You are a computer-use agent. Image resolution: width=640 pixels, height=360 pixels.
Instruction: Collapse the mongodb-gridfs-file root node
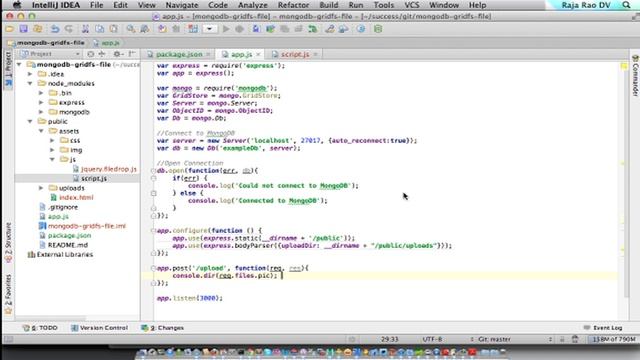pos(19,64)
